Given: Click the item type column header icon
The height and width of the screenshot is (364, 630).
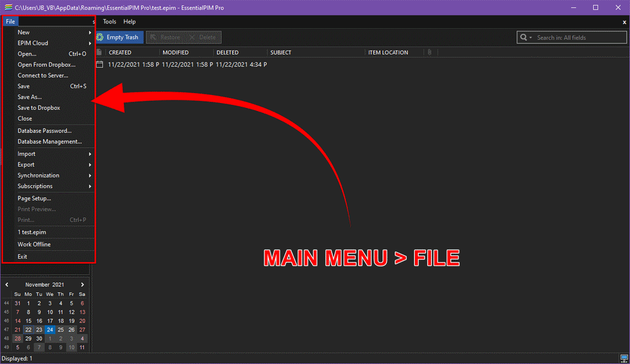Looking at the screenshot, I should point(99,52).
